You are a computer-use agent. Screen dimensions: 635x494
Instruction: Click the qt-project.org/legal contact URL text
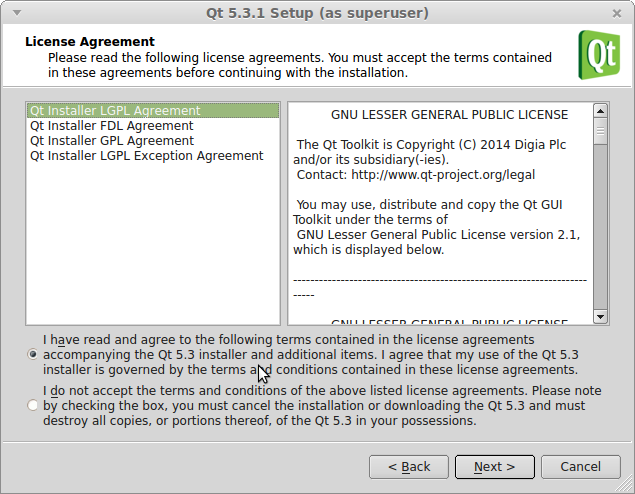click(x=443, y=175)
